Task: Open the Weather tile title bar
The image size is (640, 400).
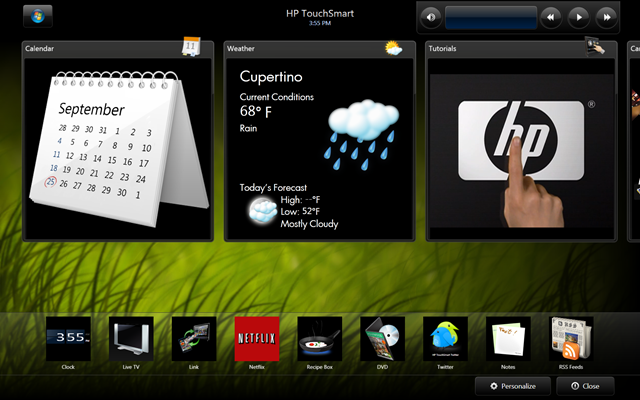Action: [320, 49]
